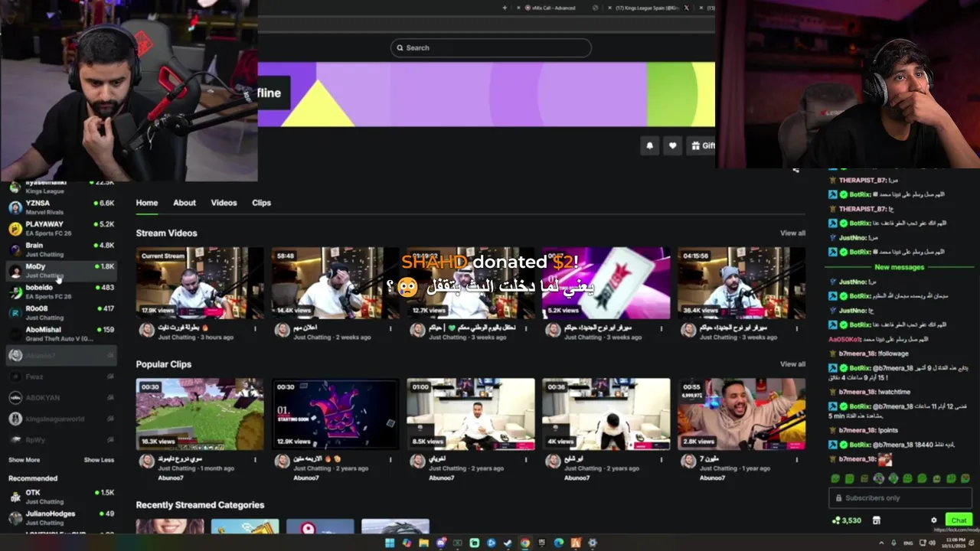
Task: Click new tab plus icon in browser
Action: (x=505, y=8)
